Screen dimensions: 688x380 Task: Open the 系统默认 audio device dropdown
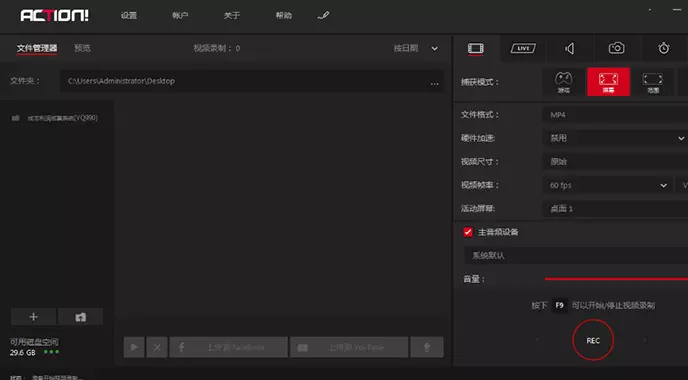point(576,255)
